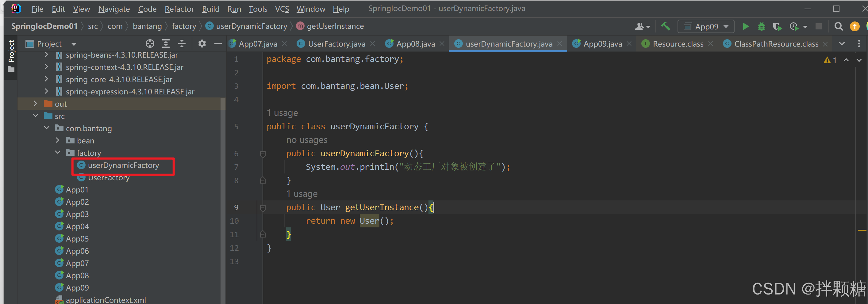The image size is (868, 304).
Task: Collapse the src folder
Action: tap(35, 116)
